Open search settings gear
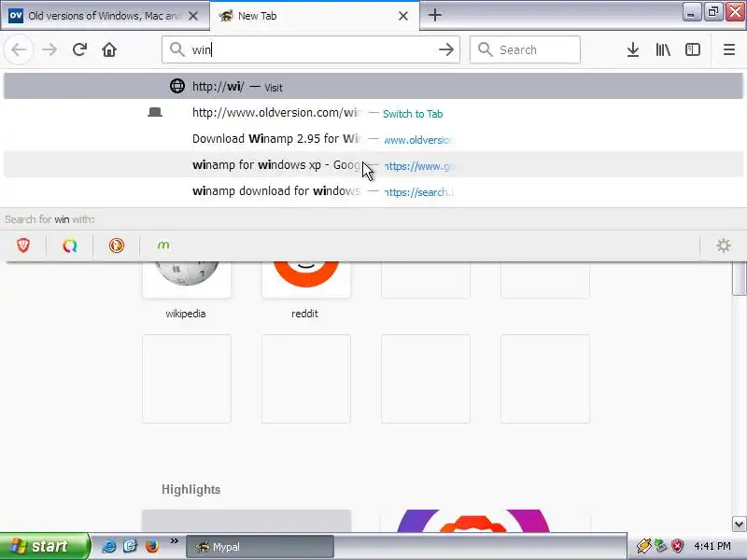Image resolution: width=747 pixels, height=560 pixels. (723, 245)
